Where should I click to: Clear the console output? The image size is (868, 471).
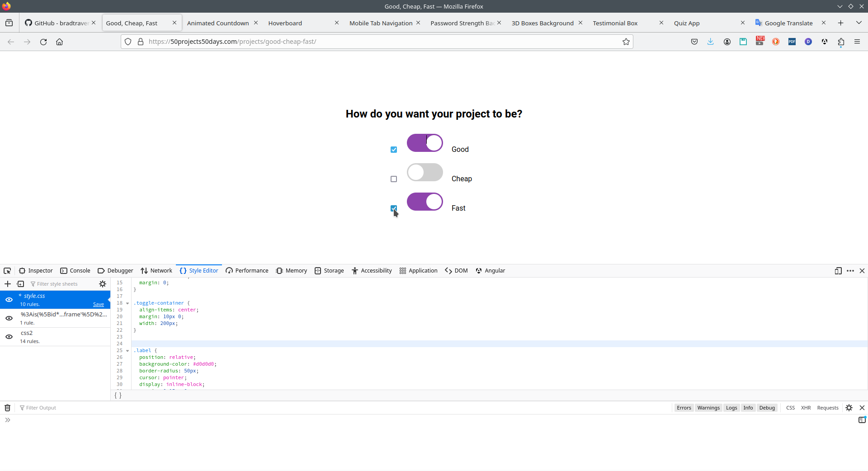[x=7, y=408]
